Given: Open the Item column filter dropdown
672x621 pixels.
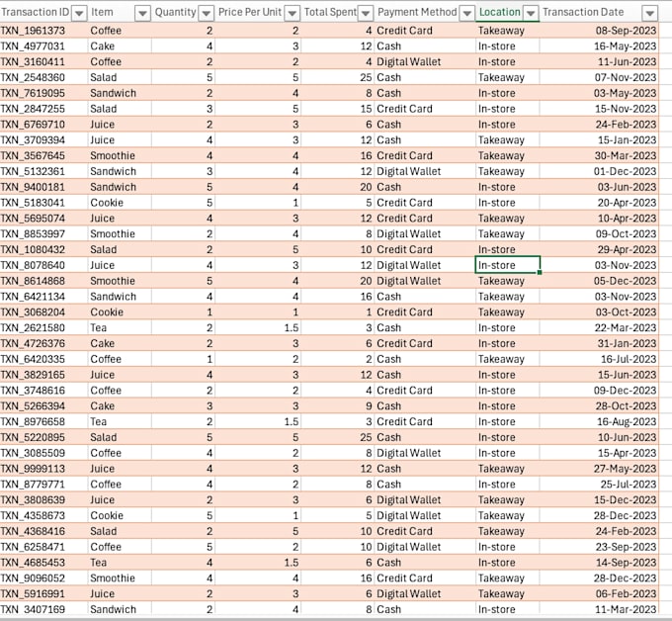Looking at the screenshot, I should tap(142, 13).
